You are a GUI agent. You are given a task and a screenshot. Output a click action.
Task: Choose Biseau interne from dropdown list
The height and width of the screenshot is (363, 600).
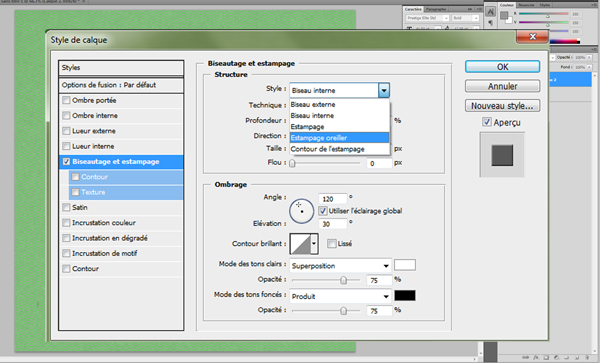click(x=339, y=116)
